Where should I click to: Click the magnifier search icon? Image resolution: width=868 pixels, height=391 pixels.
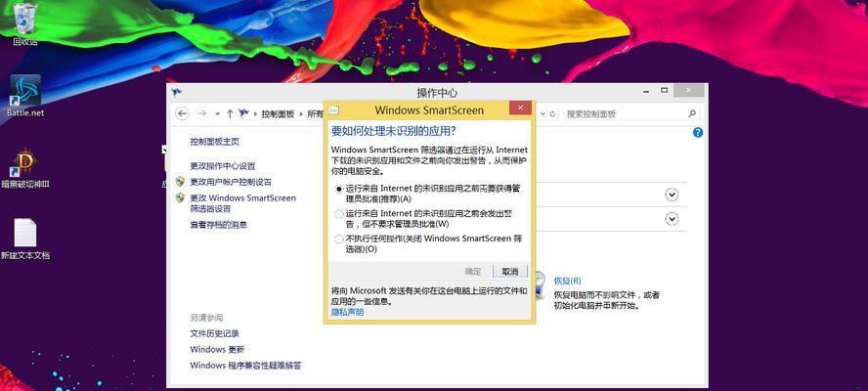692,113
